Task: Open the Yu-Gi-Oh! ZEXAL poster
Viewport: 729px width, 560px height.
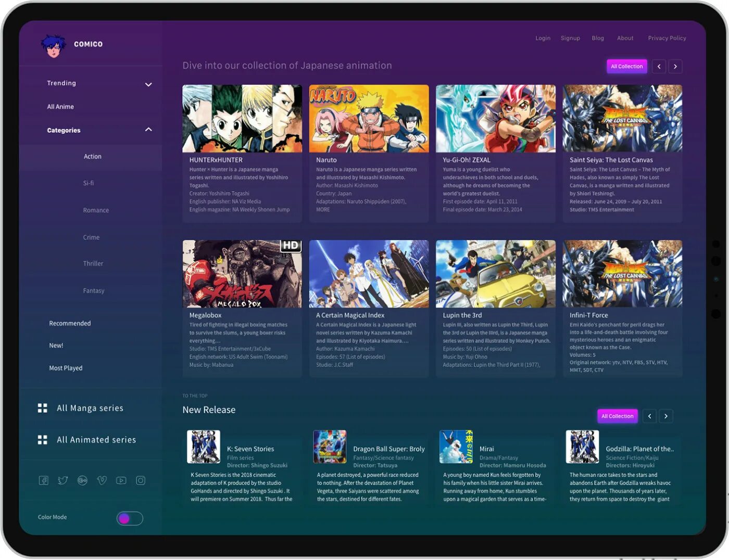Action: tap(496, 119)
